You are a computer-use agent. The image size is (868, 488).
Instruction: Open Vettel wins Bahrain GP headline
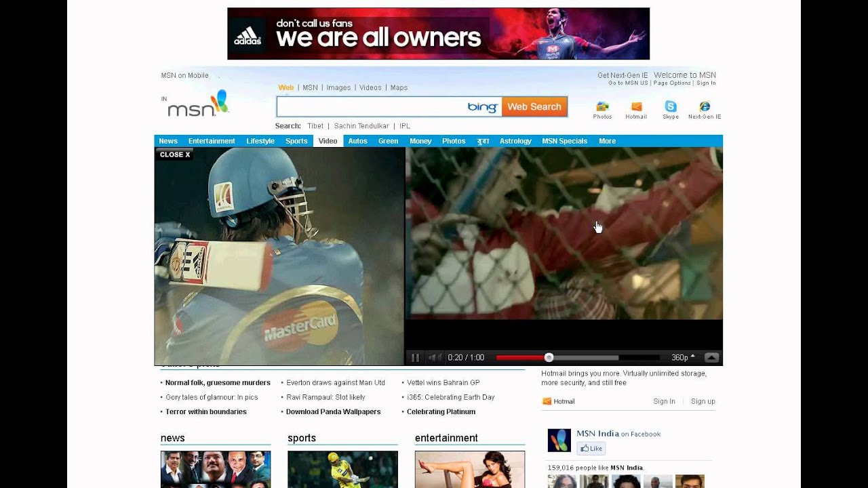(443, 383)
